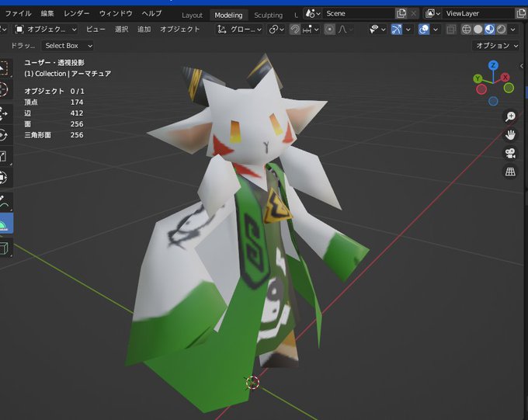
Task: Click the 3D cursor in the viewport
Action: [252, 383]
